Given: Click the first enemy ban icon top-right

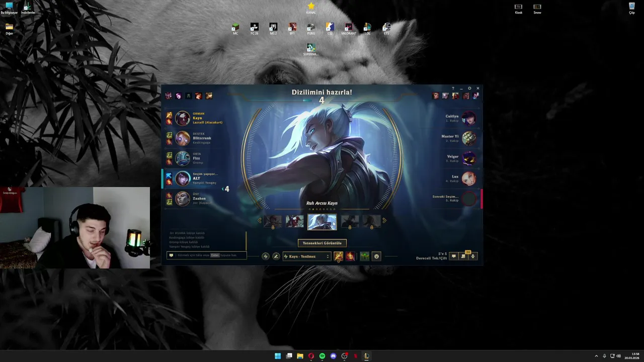Looking at the screenshot, I should pyautogui.click(x=435, y=96).
